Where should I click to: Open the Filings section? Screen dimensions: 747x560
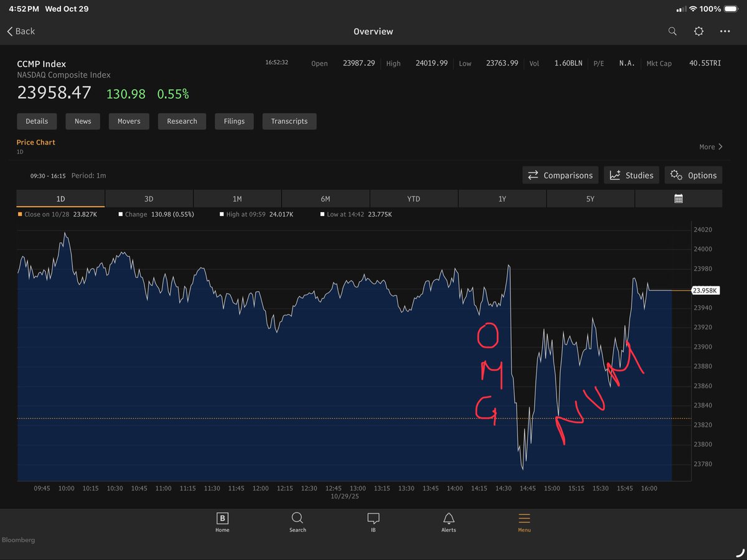point(234,121)
